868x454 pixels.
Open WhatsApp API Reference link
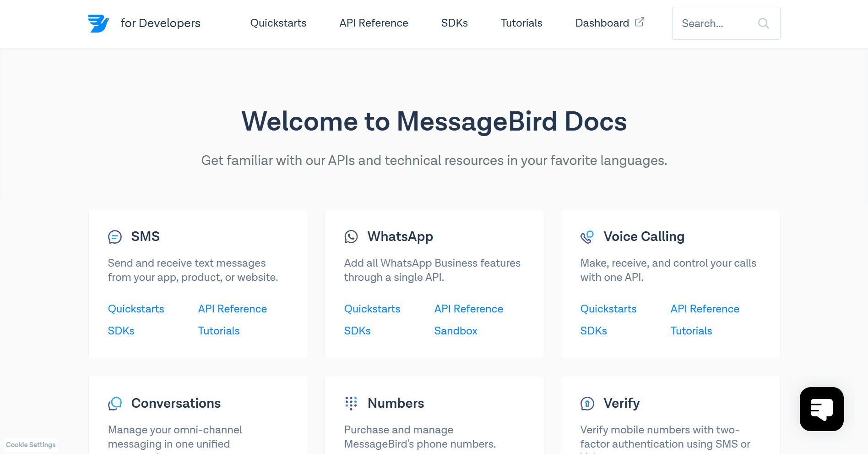(469, 309)
